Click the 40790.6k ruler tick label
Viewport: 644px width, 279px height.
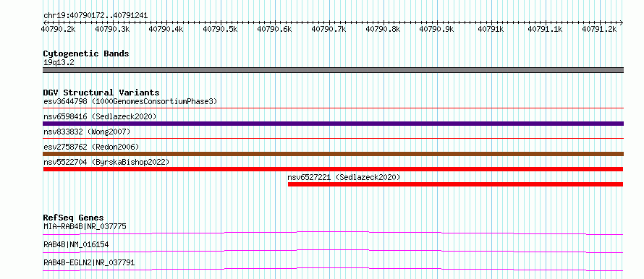[274, 29]
